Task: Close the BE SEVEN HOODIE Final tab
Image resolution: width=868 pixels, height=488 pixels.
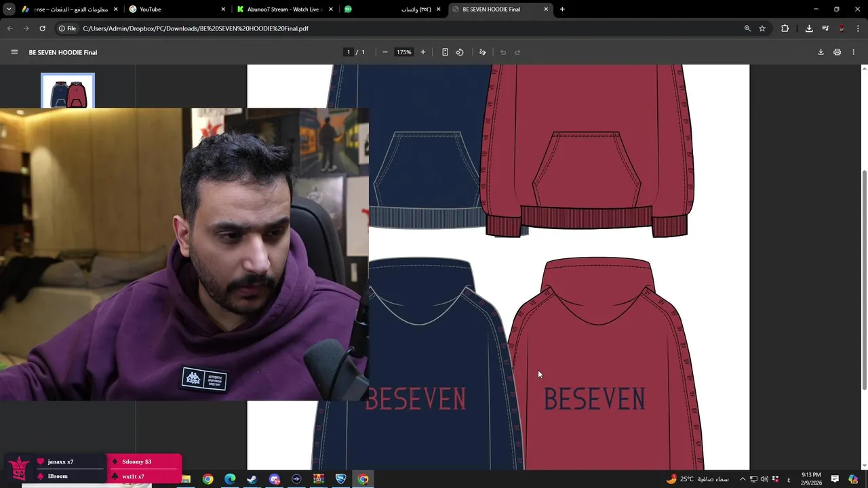Action: point(546,9)
